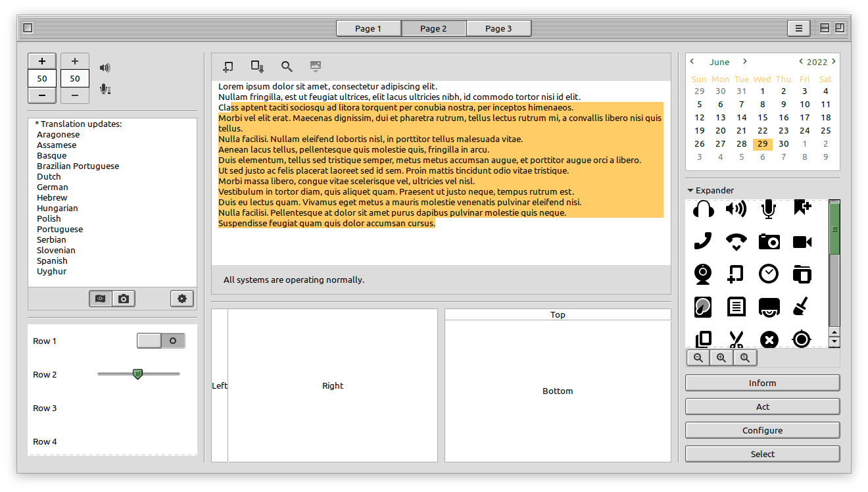Image resolution: width=868 pixels, height=492 pixels.
Task: Click plus on the second spinner
Action: [75, 61]
